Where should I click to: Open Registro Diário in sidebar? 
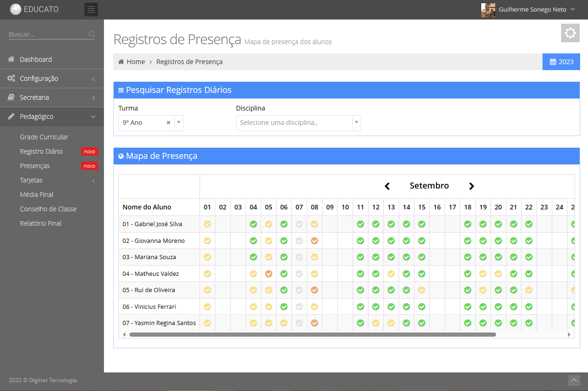point(41,151)
